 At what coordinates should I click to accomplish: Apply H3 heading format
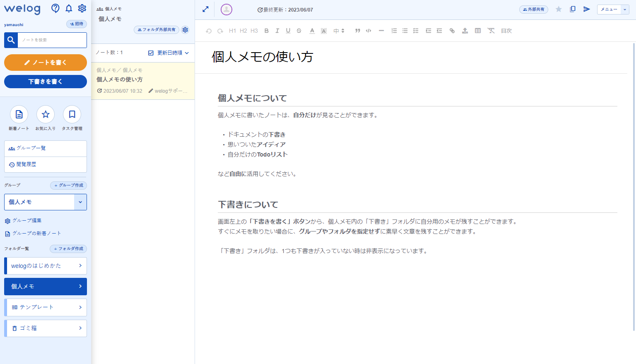click(254, 31)
